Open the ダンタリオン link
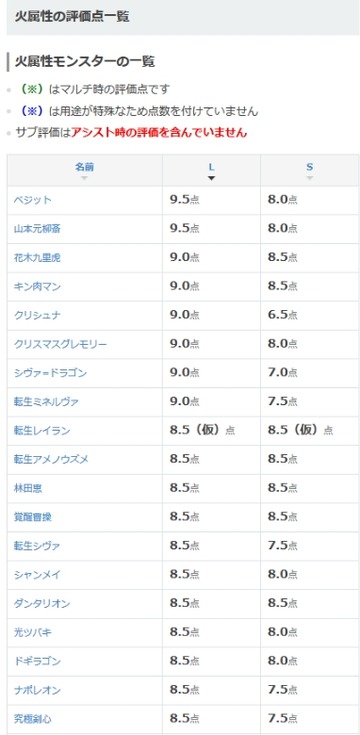Image resolution: width=360 pixels, height=735 pixels. point(42,603)
